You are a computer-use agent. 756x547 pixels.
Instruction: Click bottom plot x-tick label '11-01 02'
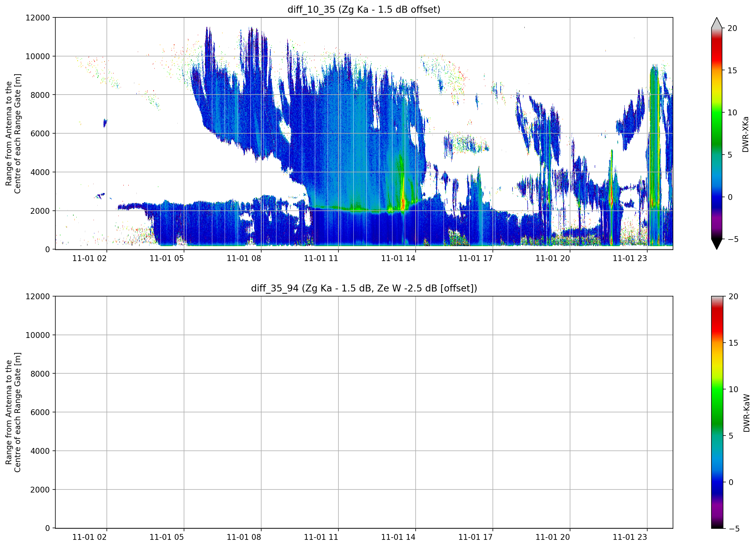(x=89, y=537)
